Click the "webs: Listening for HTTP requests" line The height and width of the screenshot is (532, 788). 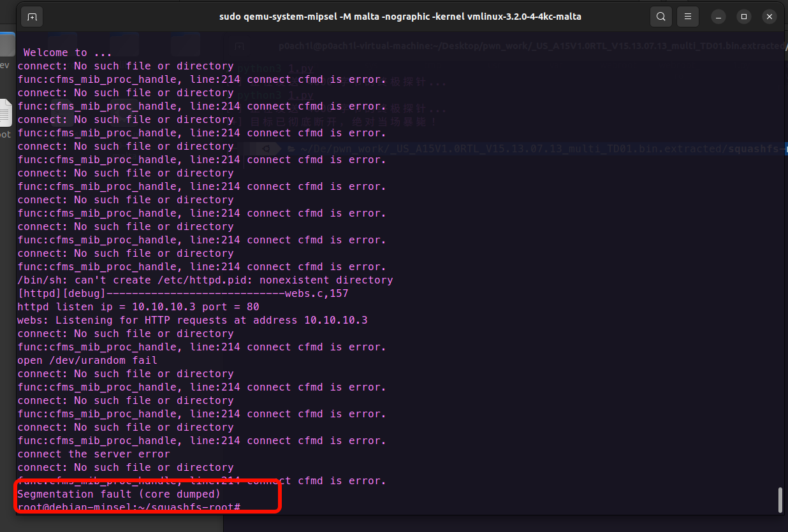pyautogui.click(x=192, y=320)
